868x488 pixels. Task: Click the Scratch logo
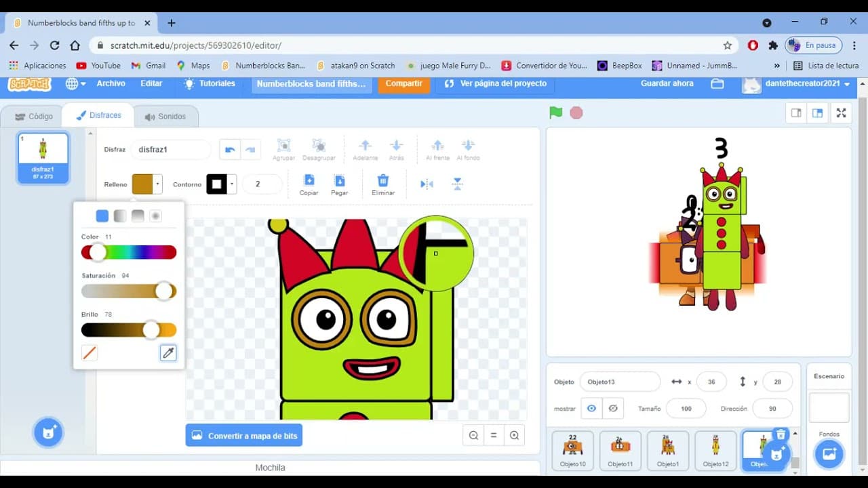pos(30,84)
